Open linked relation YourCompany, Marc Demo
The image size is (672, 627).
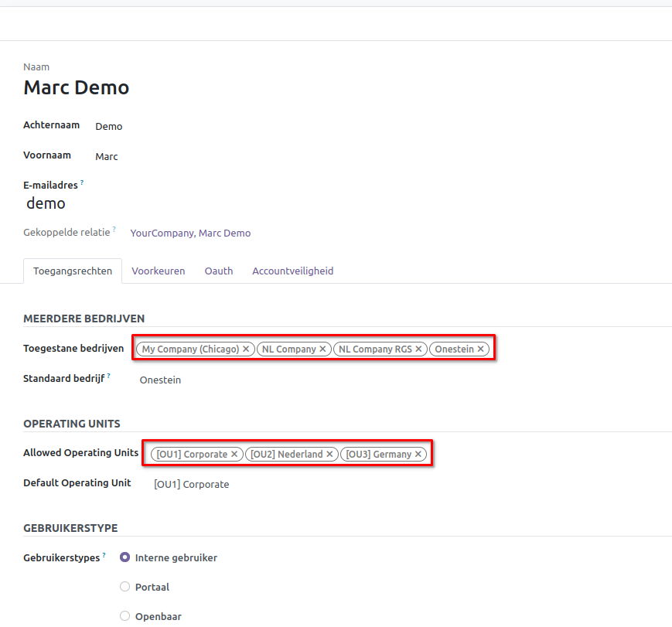pyautogui.click(x=190, y=233)
